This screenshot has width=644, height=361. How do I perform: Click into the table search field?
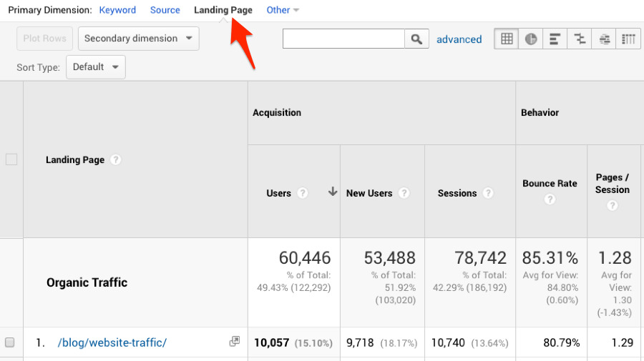point(343,39)
